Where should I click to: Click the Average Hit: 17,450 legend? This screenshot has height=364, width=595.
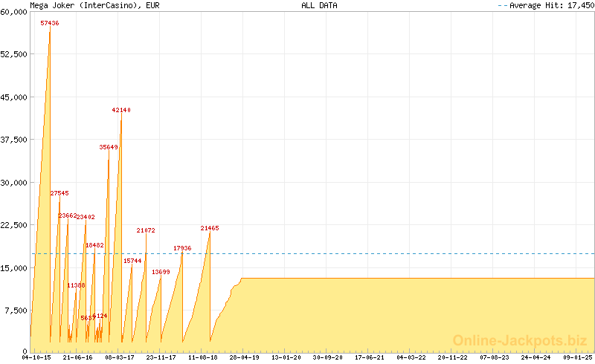pyautogui.click(x=545, y=5)
